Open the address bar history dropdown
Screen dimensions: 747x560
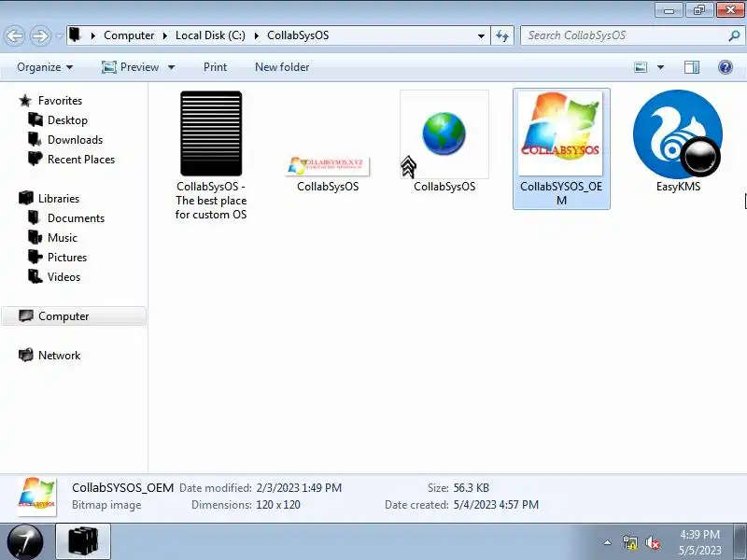481,35
